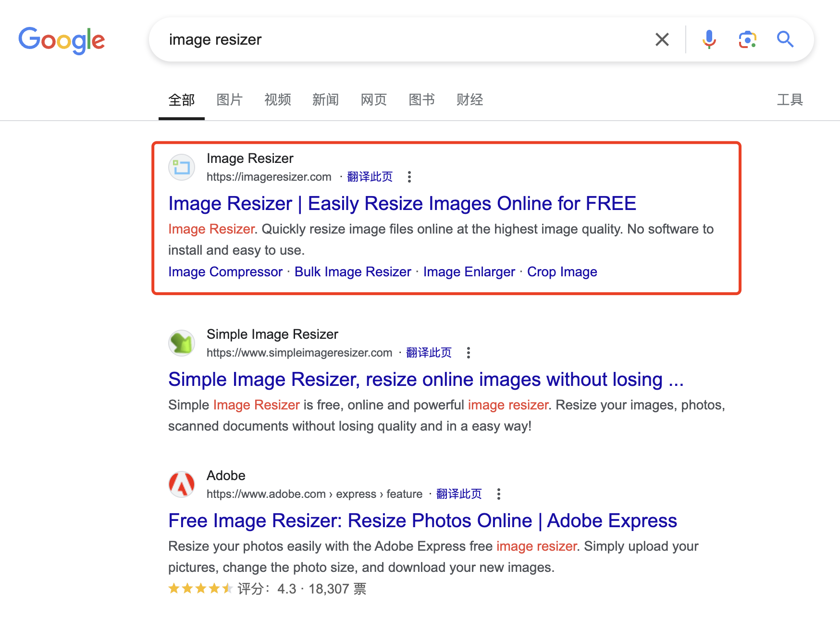Screen dimensions: 840x618
Task: Open Google Lens image search
Action: [747, 39]
